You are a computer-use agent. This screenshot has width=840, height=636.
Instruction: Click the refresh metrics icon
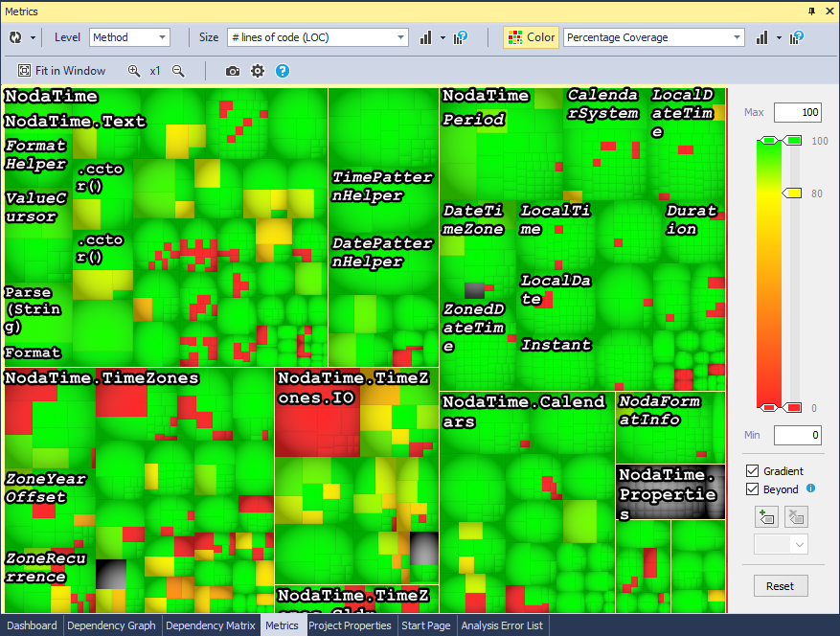(15, 37)
